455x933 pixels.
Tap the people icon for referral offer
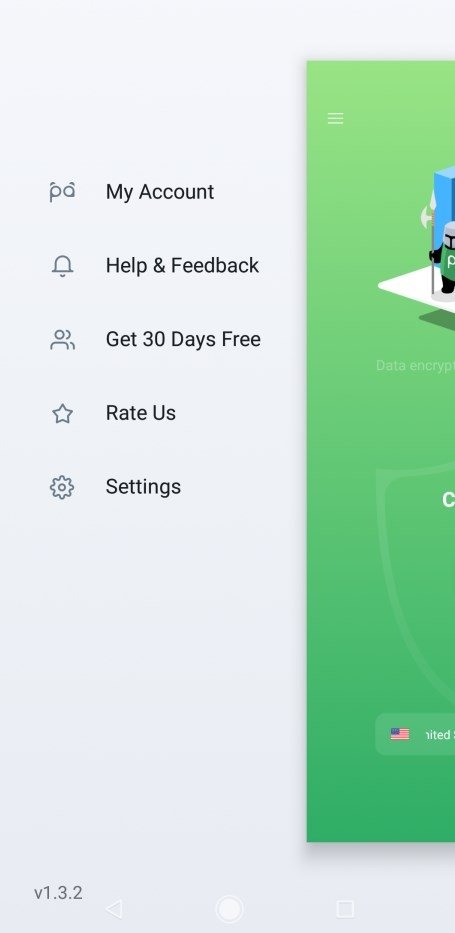(x=62, y=339)
